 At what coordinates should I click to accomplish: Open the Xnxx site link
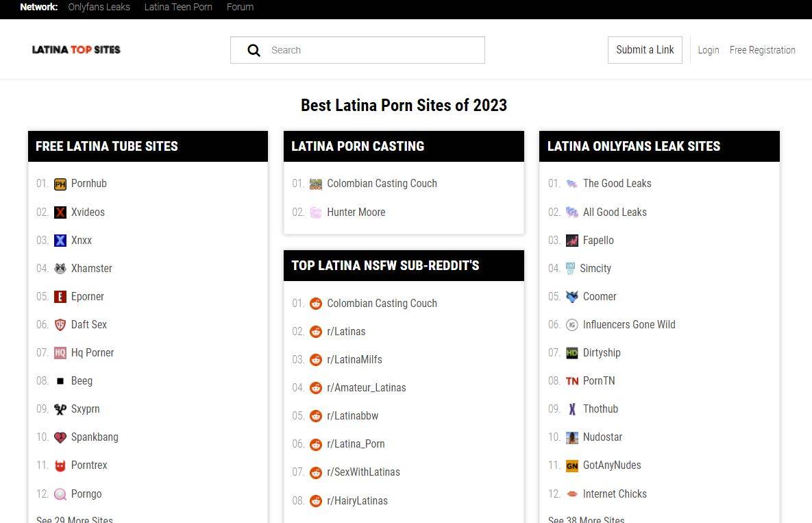point(81,241)
